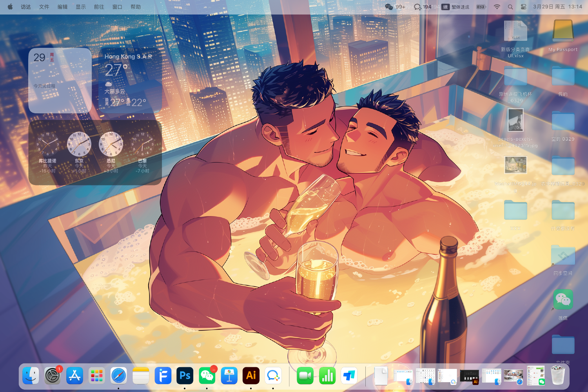Select the My Passport drive on desktop

coord(563,36)
